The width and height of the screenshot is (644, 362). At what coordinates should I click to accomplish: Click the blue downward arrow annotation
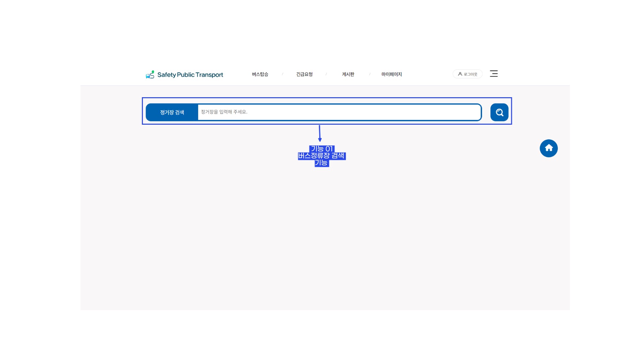point(320,133)
